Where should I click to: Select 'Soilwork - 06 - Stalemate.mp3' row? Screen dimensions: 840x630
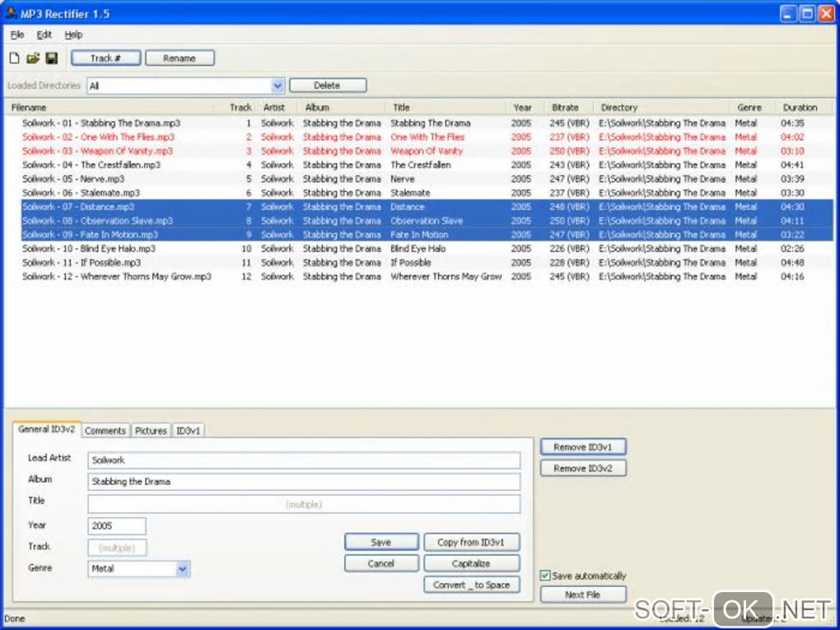click(x=427, y=193)
